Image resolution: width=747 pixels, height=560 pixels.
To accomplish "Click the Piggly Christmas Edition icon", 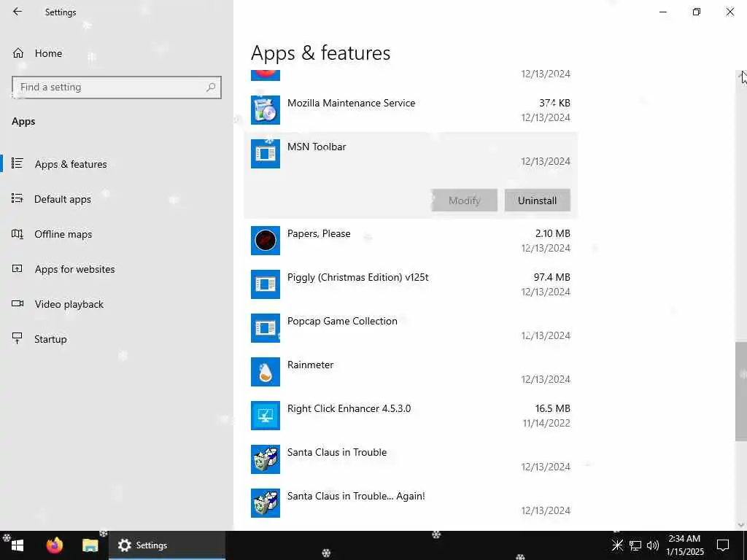I will 266,284.
